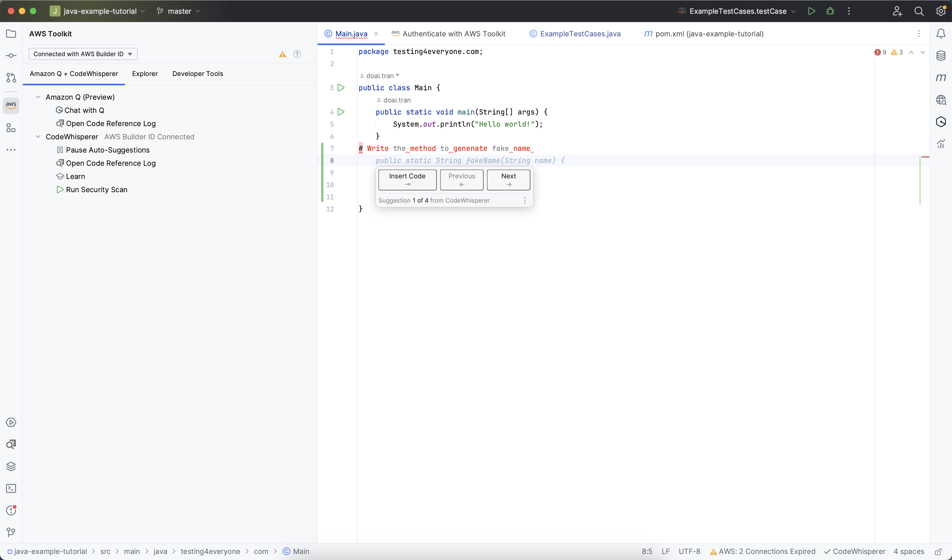Open the Database tool window
The height and width of the screenshot is (560, 952).
pyautogui.click(x=941, y=56)
